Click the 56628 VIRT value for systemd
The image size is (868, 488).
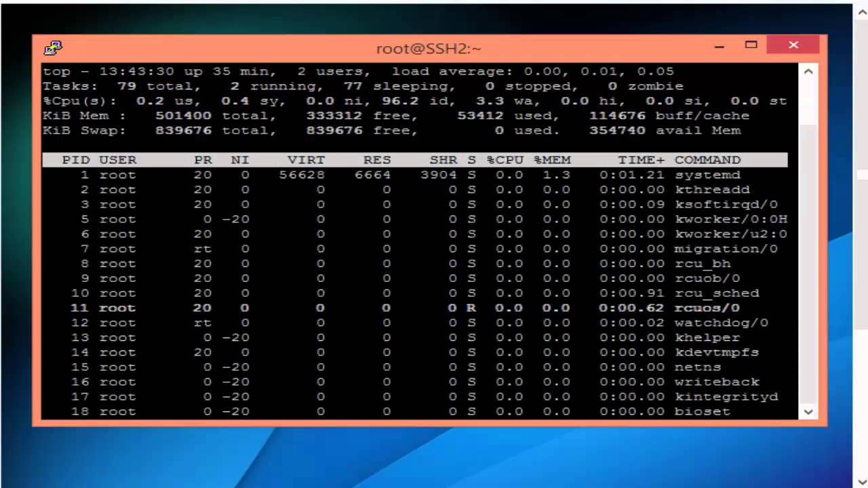(x=302, y=175)
